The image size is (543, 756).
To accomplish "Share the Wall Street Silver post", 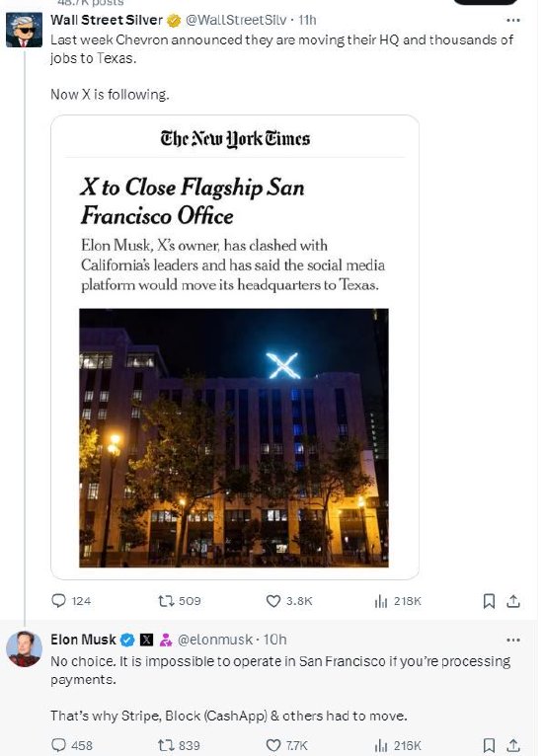I will pyautogui.click(x=513, y=601).
